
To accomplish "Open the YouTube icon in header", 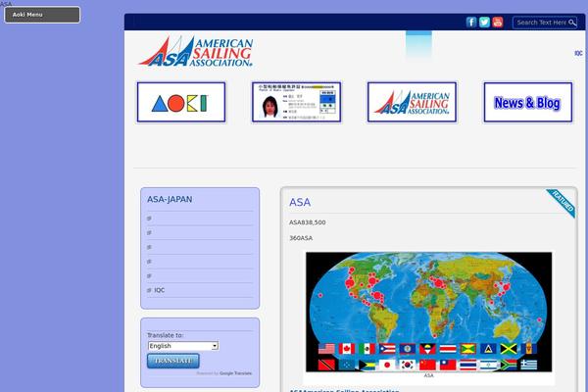I will tap(498, 23).
